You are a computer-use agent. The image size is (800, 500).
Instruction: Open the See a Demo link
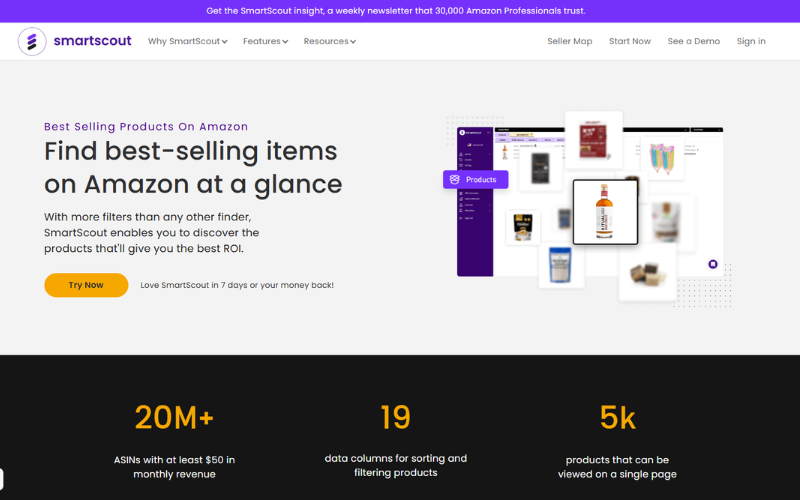click(693, 41)
